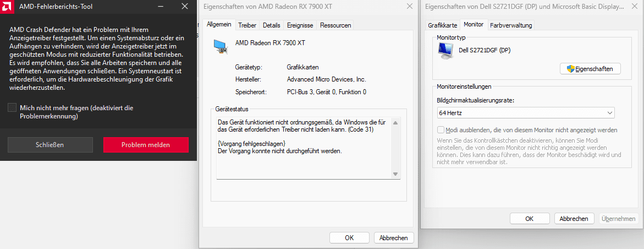The height and width of the screenshot is (249, 644).
Task: Click Abbrechen in the monitor properties window
Action: pyautogui.click(x=574, y=219)
